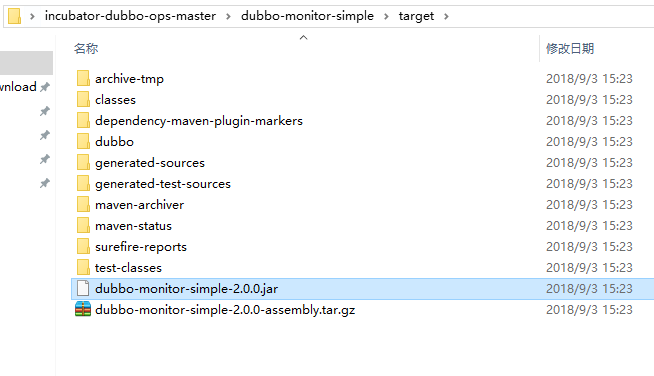Screen dimensions: 654x376
Task: Click the folder icon in the address bar
Action: [x=14, y=16]
